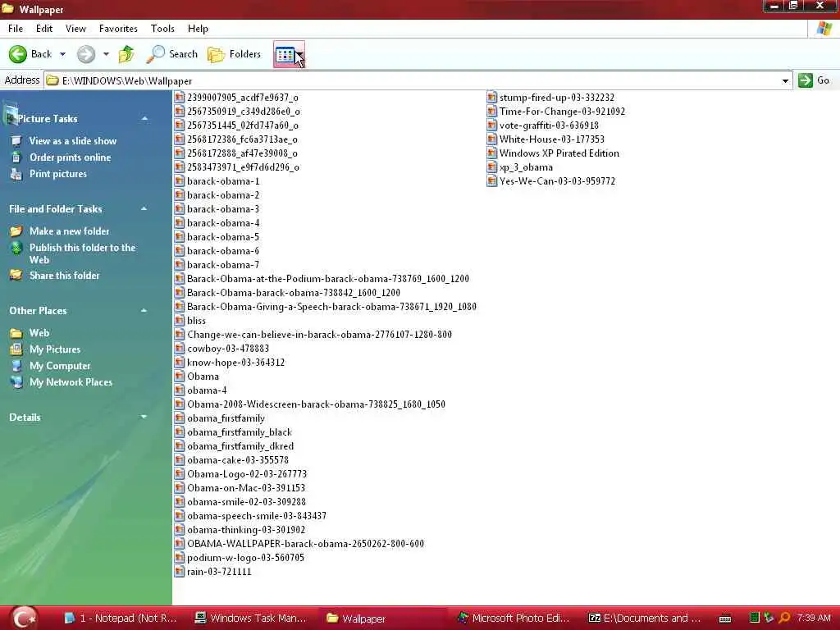Go up one folder level

pyautogui.click(x=126, y=54)
